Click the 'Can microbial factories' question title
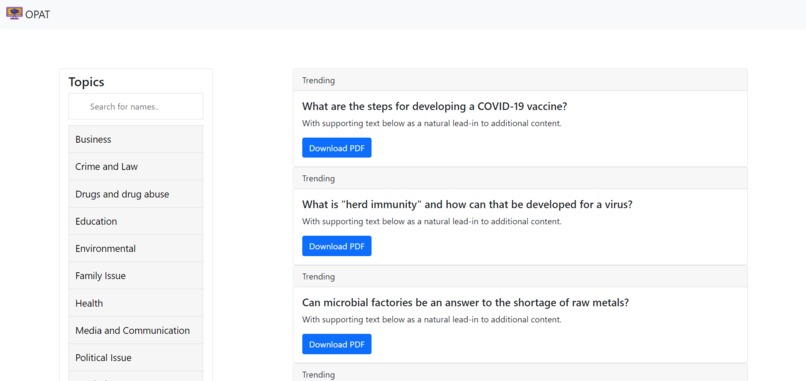This screenshot has width=806, height=381. click(x=465, y=303)
